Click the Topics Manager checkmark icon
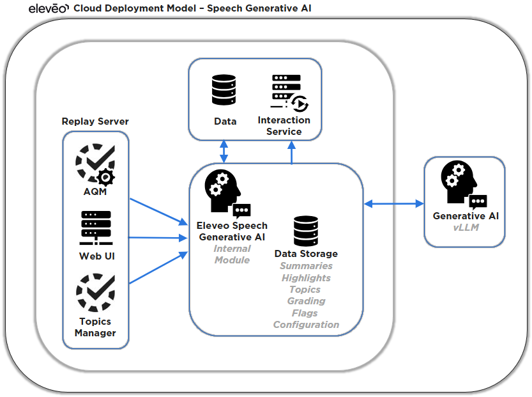 click(x=95, y=293)
